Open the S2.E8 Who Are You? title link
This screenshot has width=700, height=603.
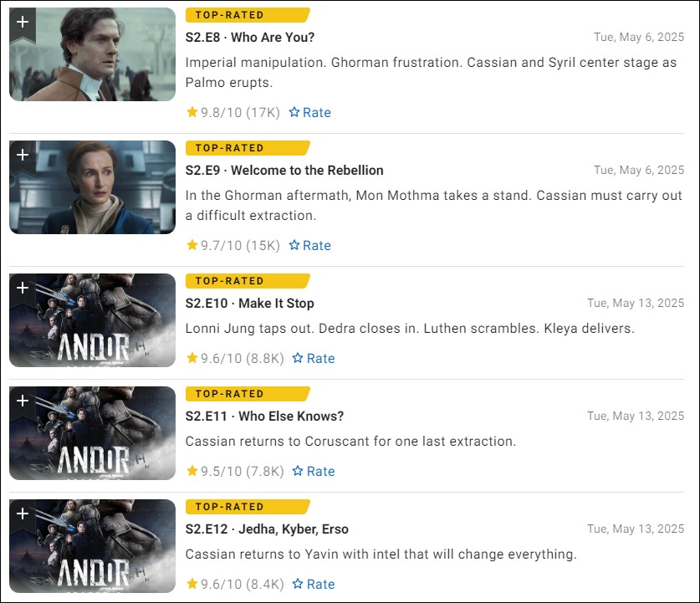[250, 37]
